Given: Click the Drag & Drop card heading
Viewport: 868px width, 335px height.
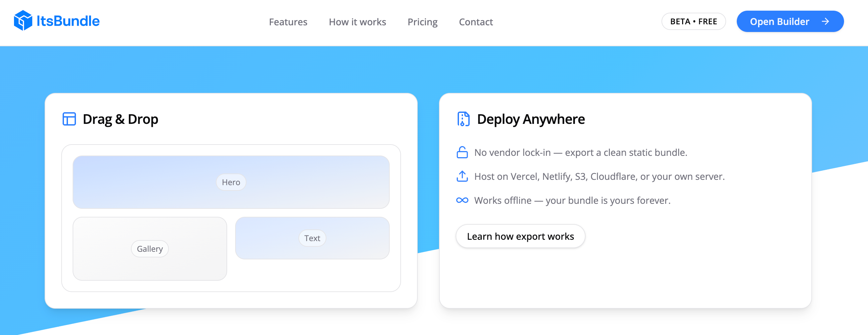Looking at the screenshot, I should [120, 119].
